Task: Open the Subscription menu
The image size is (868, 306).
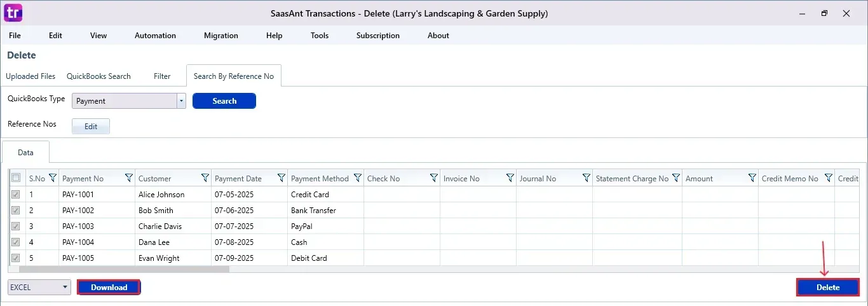Action: [378, 36]
